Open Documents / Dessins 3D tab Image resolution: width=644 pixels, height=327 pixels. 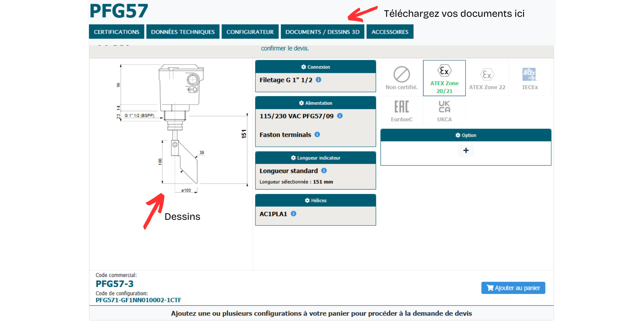point(322,32)
